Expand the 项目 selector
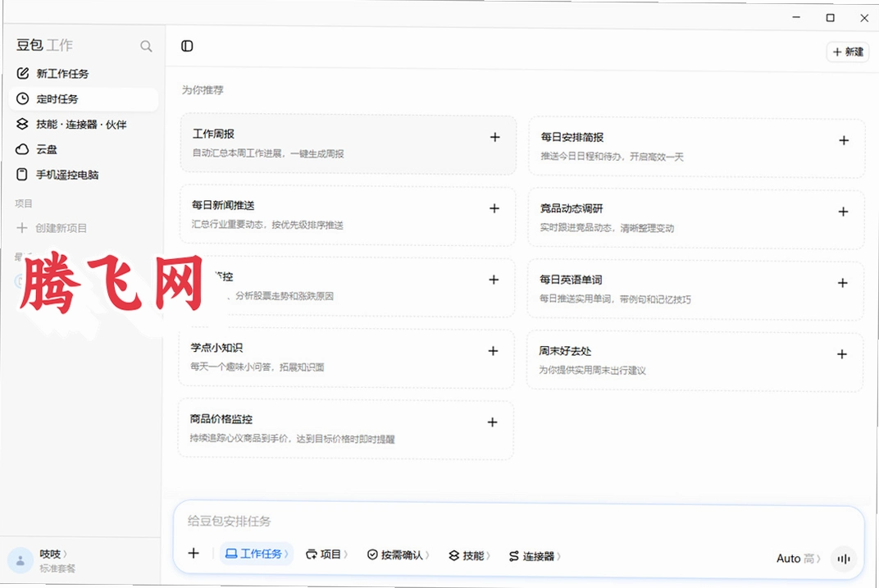 (x=327, y=554)
